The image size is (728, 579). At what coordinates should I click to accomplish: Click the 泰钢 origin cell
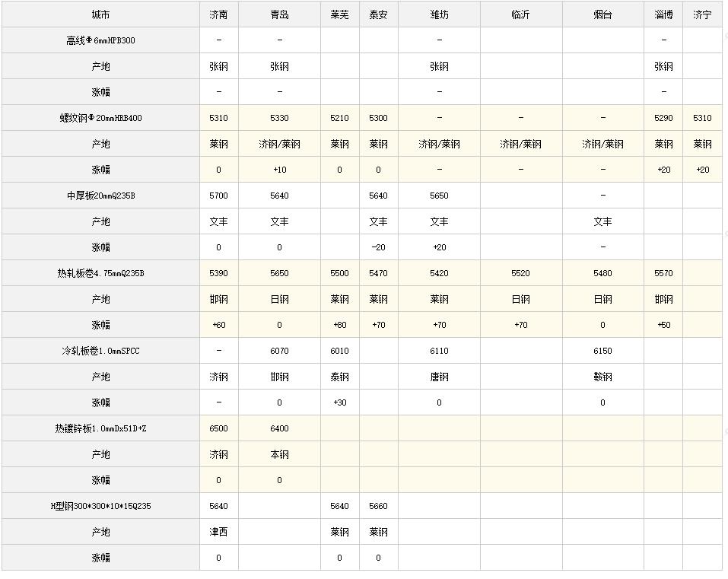click(x=340, y=377)
